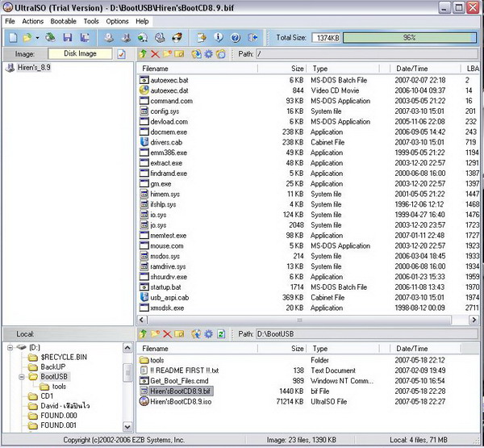Click the Image Info 'i' icon

click(219, 38)
